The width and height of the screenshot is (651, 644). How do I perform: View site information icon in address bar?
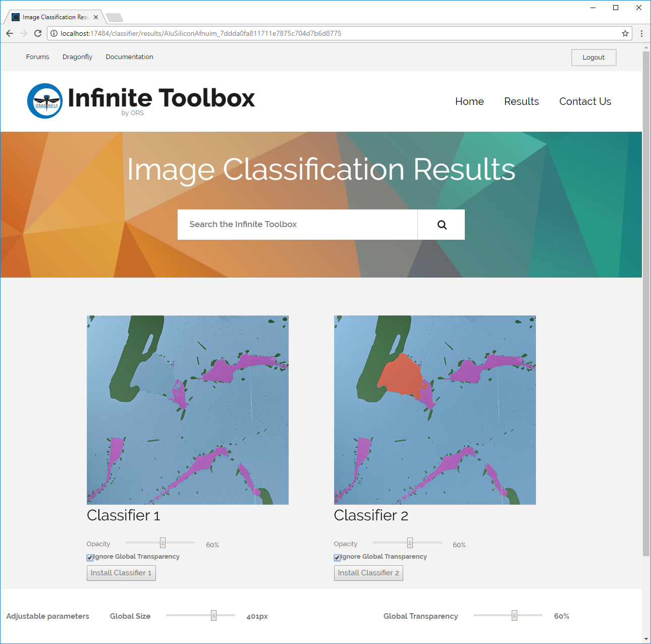pyautogui.click(x=54, y=33)
